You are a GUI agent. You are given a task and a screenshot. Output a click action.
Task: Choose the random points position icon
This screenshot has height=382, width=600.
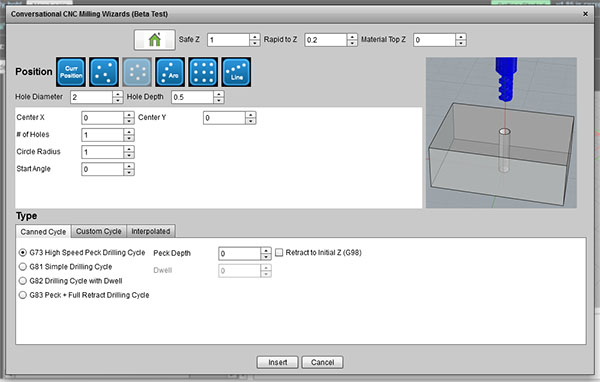[104, 72]
